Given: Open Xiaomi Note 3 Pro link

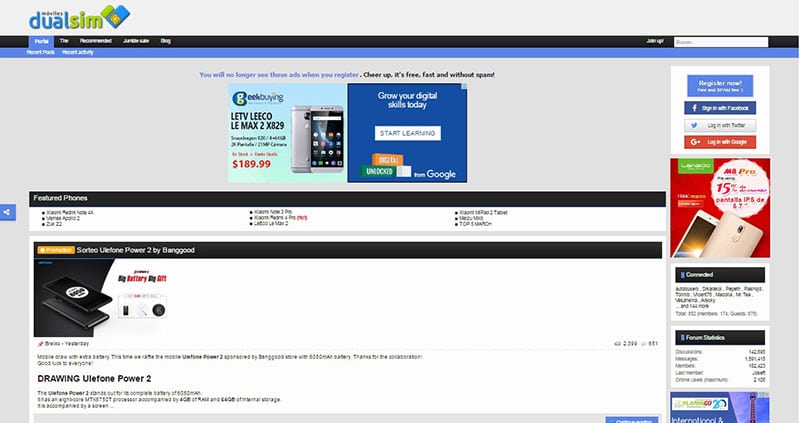Looking at the screenshot, I should coord(273,212).
